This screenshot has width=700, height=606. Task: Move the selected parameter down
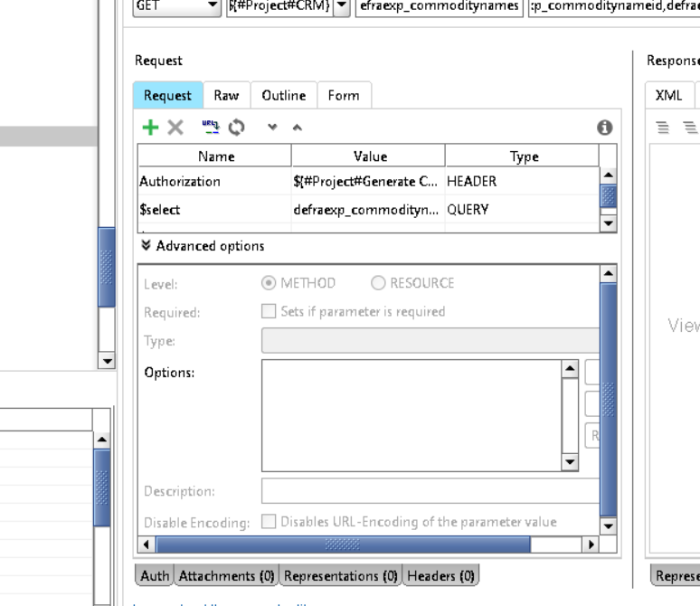[272, 128]
